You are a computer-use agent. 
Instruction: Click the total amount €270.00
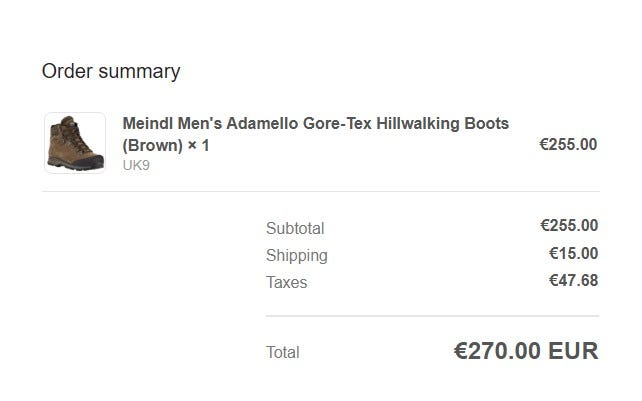pos(497,351)
